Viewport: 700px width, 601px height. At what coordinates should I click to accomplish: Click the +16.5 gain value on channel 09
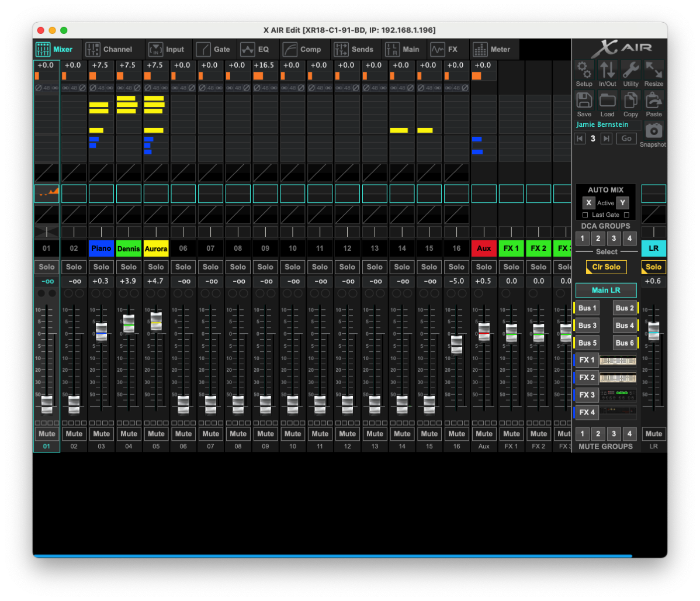coord(264,65)
